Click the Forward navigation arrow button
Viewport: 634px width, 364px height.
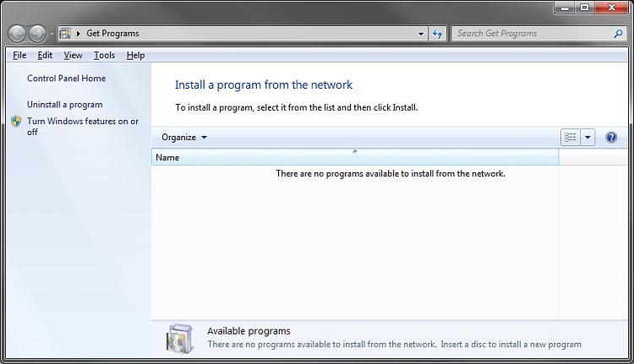pyautogui.click(x=37, y=34)
